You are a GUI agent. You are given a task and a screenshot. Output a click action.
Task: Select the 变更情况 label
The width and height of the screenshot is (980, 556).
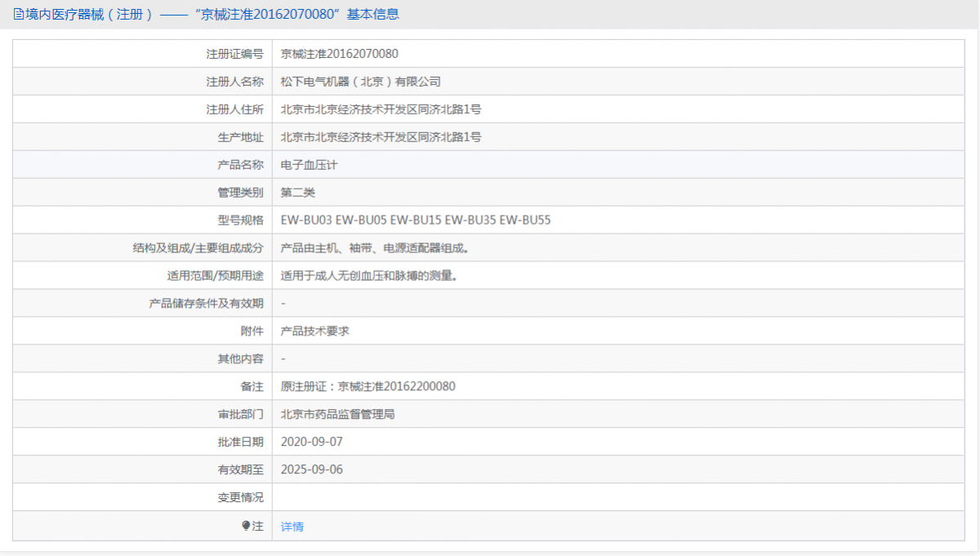(241, 498)
